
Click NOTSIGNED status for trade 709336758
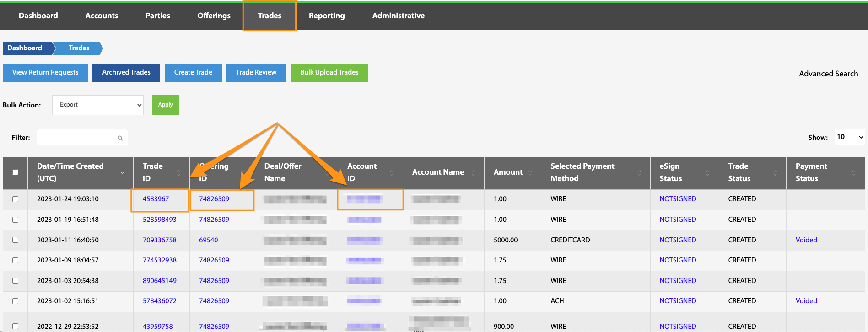pos(678,240)
